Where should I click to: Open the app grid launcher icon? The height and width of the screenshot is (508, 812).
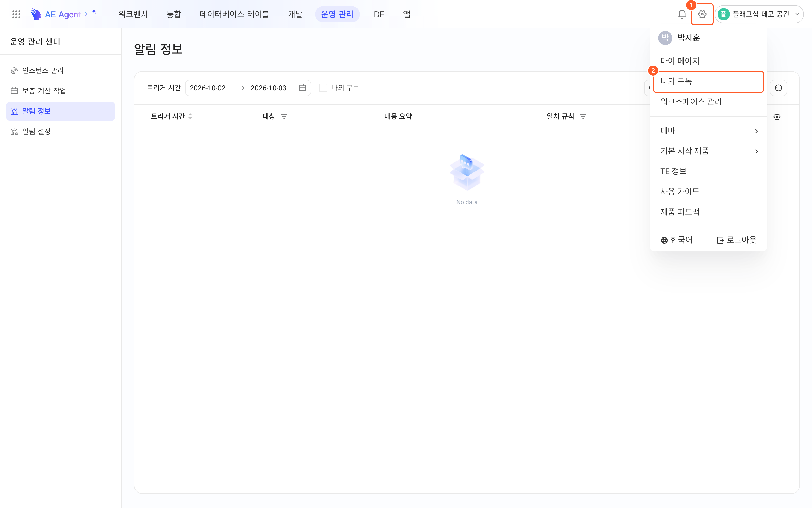click(x=16, y=14)
